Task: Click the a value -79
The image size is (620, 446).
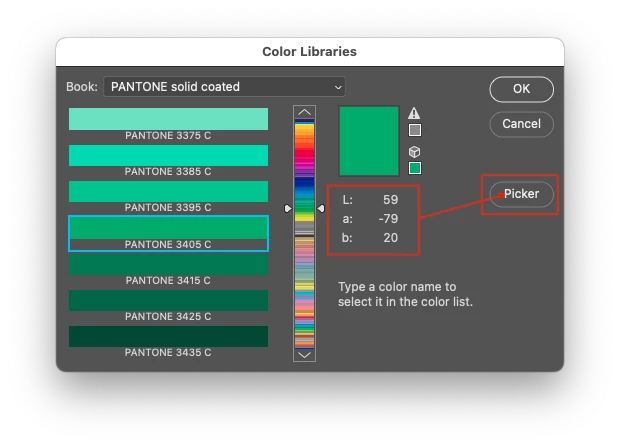Action: click(388, 219)
